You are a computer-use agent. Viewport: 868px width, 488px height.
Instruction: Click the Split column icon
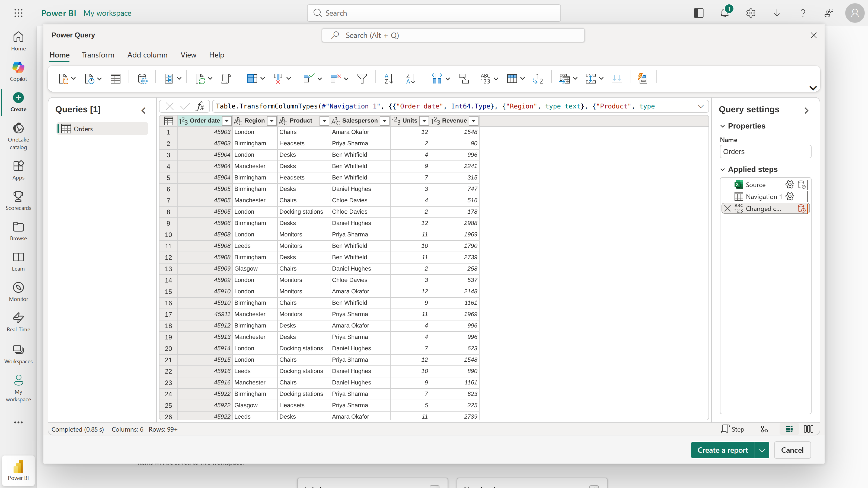[x=437, y=78]
